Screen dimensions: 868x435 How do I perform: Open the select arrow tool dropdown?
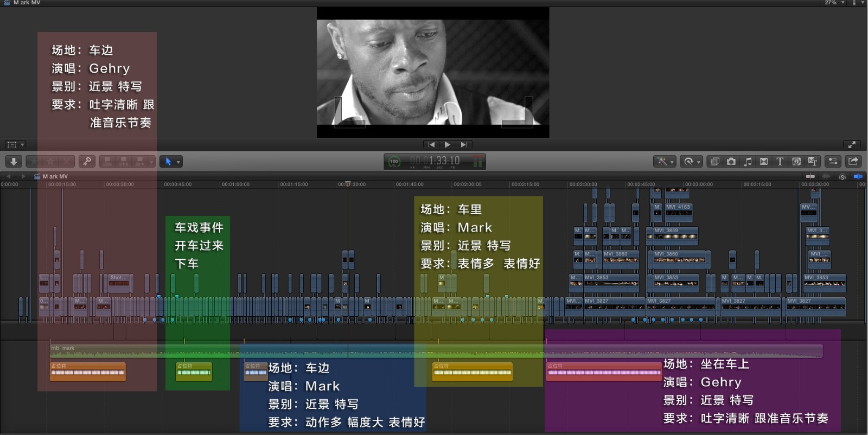171,162
